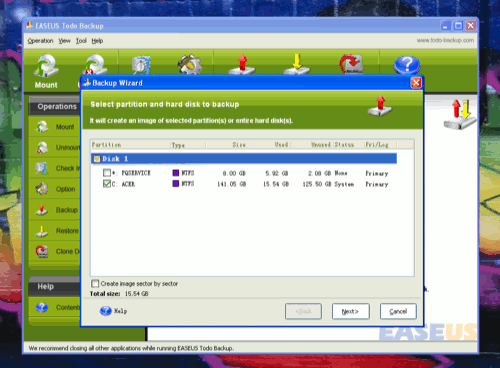Uncheck the C: ACER partition checkbox

coord(107,184)
